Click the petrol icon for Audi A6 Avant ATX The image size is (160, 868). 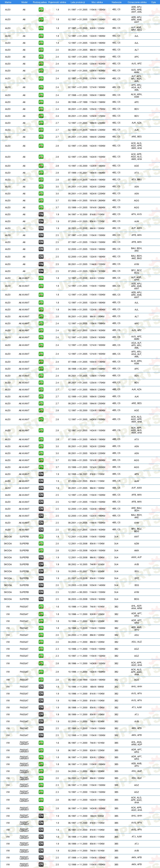click(x=41, y=439)
